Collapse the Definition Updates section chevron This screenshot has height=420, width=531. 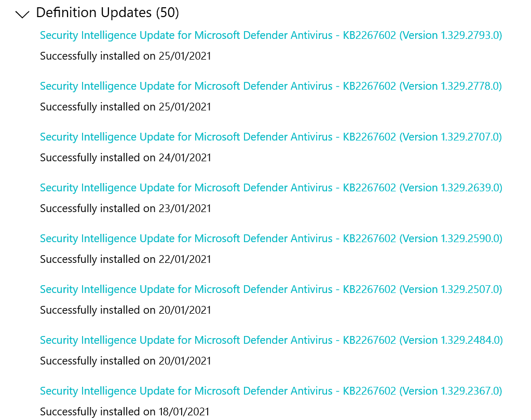click(21, 14)
